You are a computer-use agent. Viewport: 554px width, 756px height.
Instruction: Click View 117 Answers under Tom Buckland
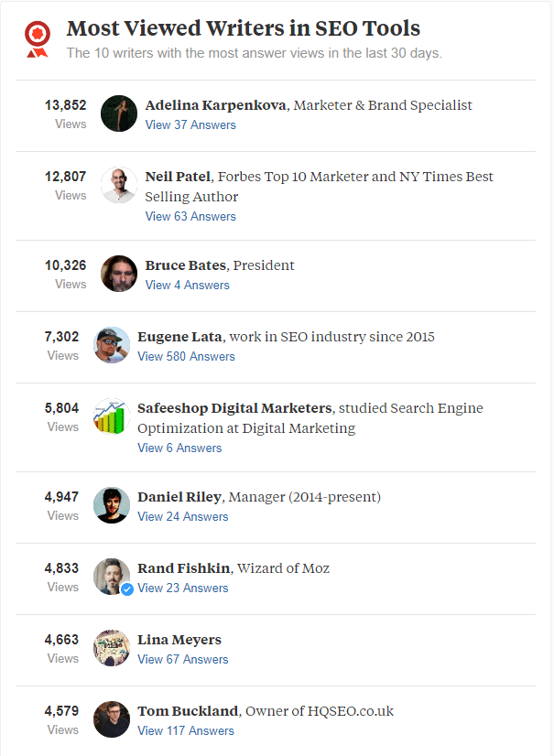pyautogui.click(x=187, y=730)
